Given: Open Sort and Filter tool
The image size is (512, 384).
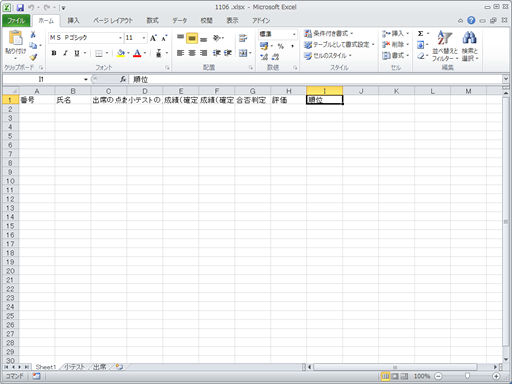Looking at the screenshot, I should [445, 46].
